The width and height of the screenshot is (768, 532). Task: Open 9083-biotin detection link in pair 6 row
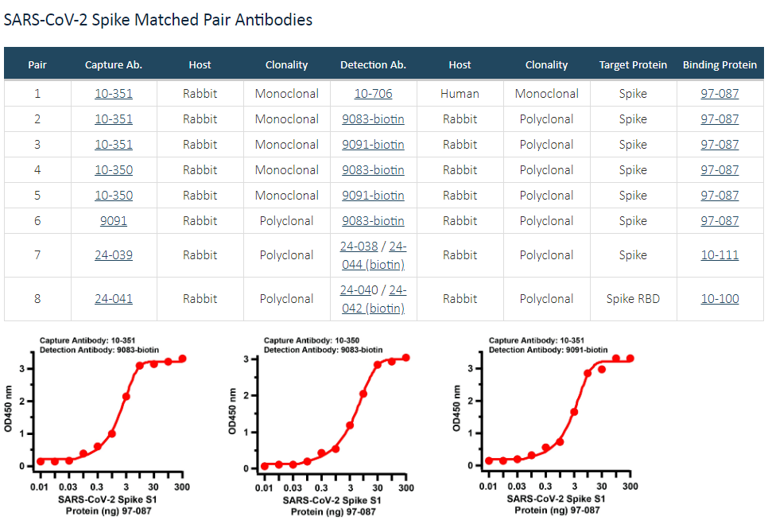(x=373, y=221)
